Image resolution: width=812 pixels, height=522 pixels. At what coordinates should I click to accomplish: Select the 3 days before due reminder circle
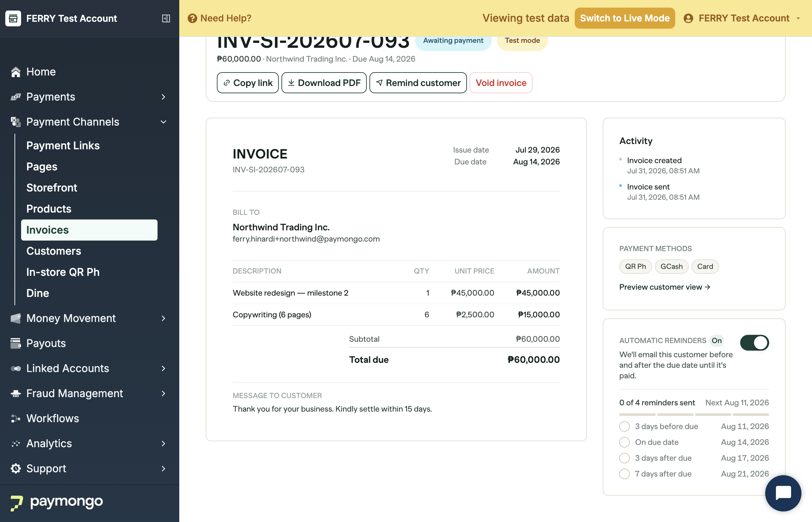(x=624, y=426)
